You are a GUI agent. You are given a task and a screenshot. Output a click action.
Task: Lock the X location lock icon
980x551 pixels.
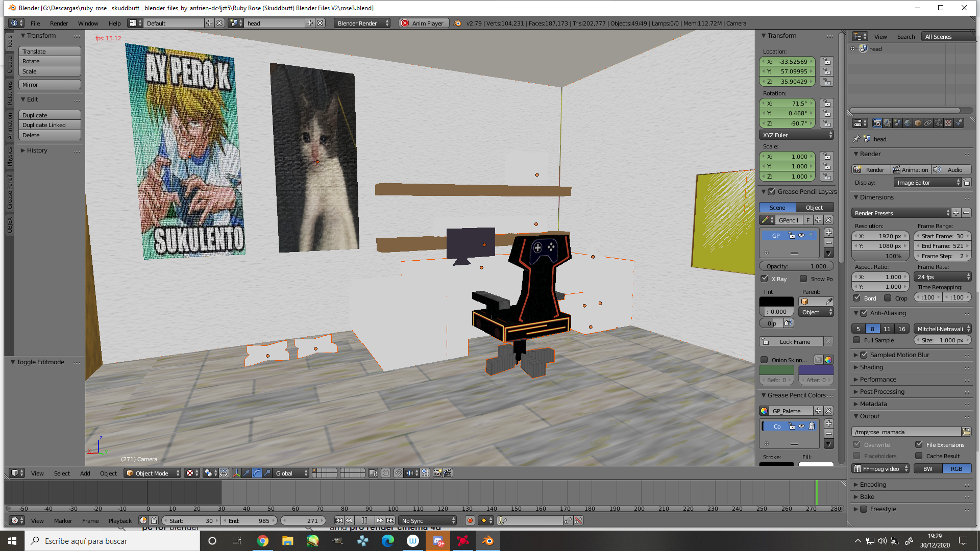[x=827, y=62]
